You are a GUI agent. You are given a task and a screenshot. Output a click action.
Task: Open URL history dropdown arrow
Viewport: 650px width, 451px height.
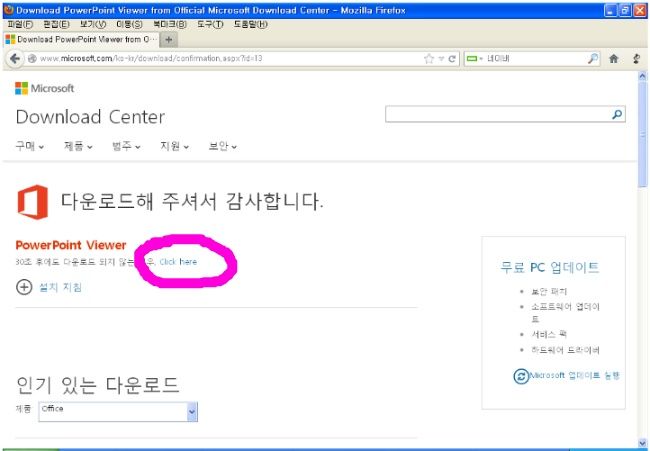coord(441,59)
